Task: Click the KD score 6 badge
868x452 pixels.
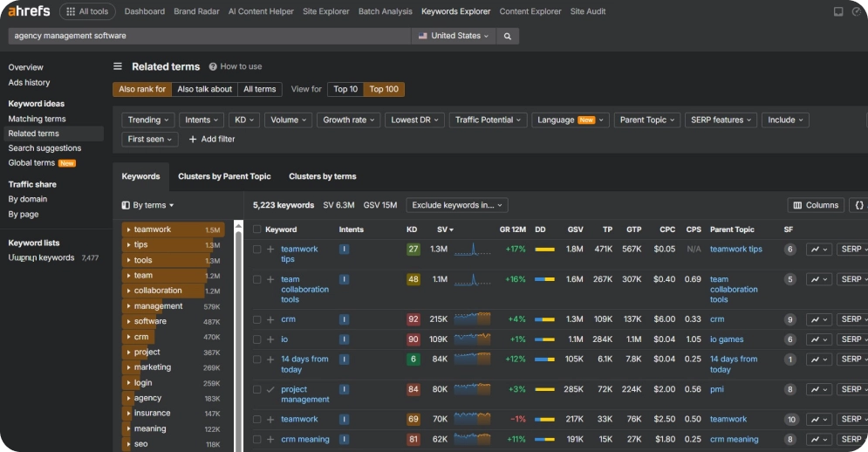Action: tap(413, 360)
